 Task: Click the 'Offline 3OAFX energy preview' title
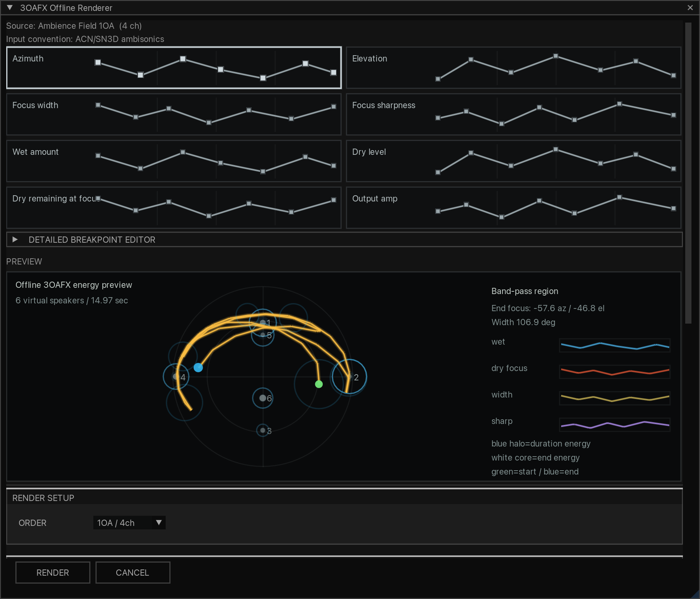[74, 285]
